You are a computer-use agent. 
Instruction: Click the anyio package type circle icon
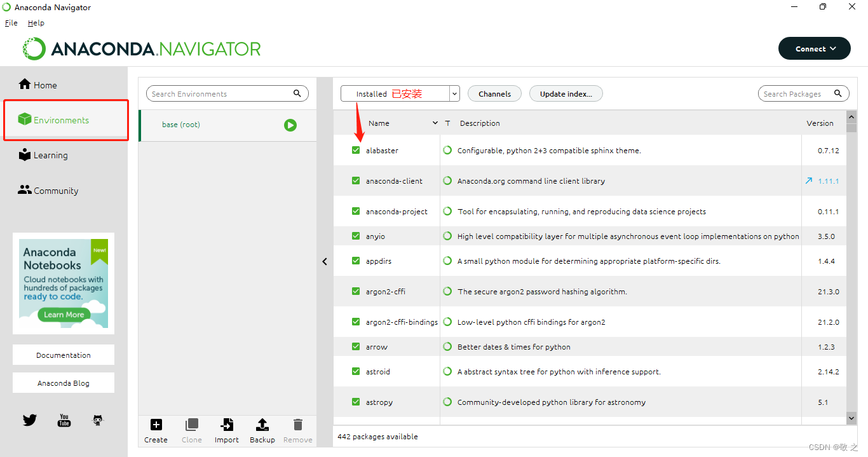coord(447,236)
